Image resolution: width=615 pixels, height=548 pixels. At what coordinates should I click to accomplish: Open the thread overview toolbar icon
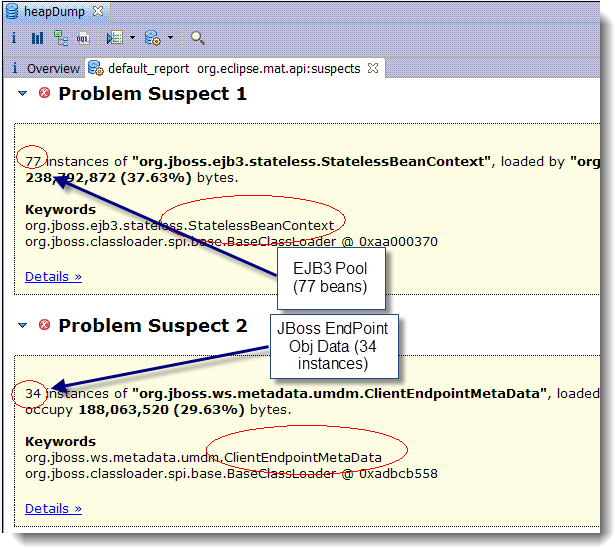tap(115, 38)
